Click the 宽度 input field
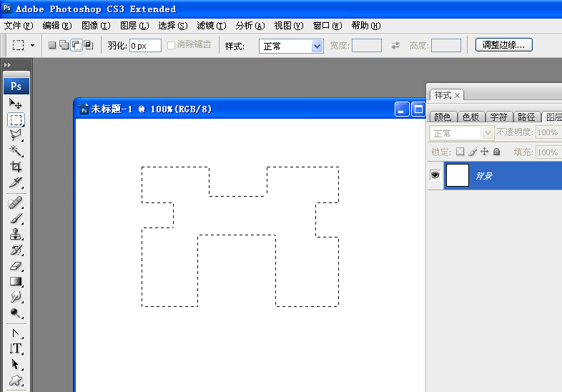 367,46
